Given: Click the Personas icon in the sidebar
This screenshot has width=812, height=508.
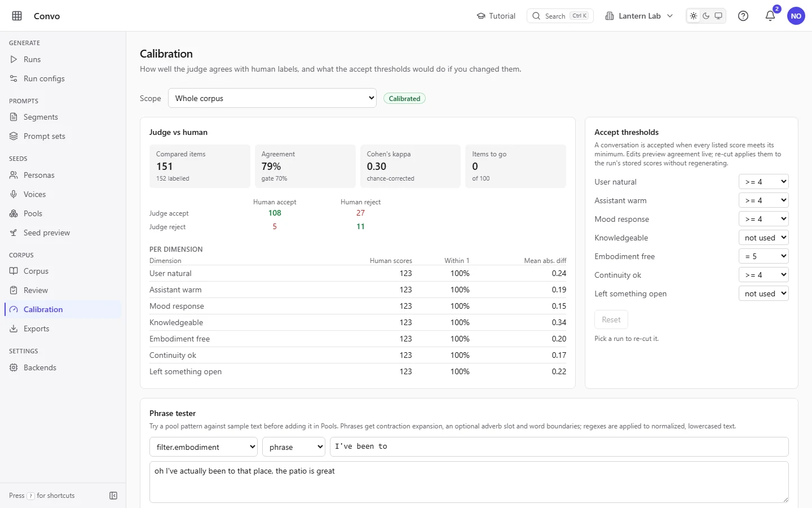Looking at the screenshot, I should click(x=14, y=175).
